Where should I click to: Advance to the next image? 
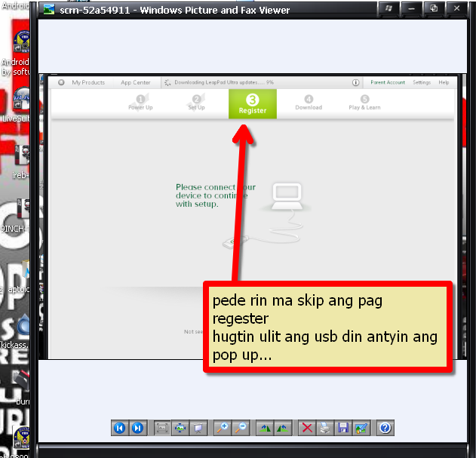137,428
